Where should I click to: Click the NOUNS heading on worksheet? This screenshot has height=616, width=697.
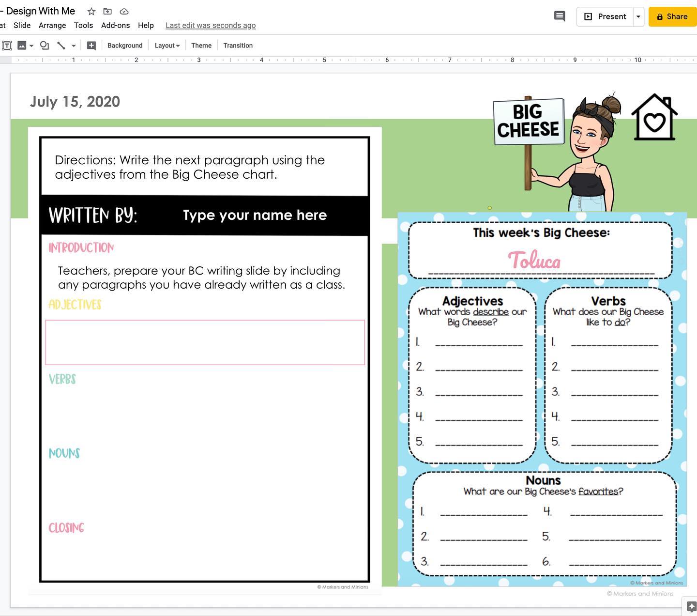(x=64, y=453)
